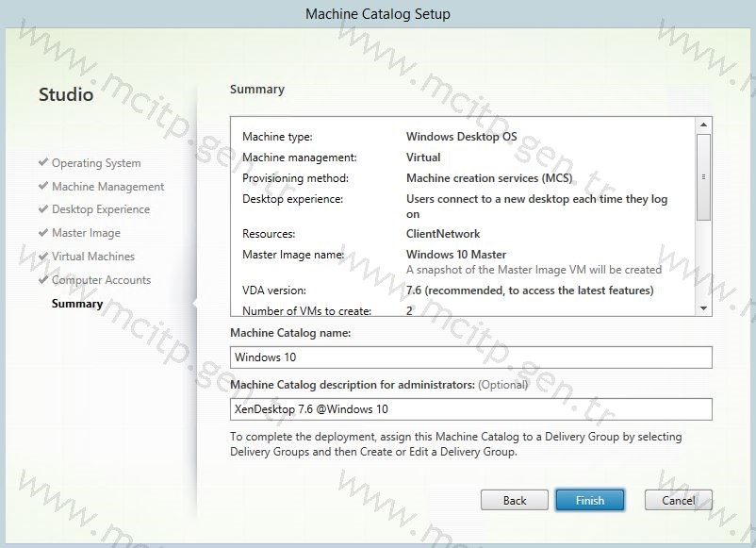Click the 'Studio' heading
The height and width of the screenshot is (548, 756).
[66, 94]
